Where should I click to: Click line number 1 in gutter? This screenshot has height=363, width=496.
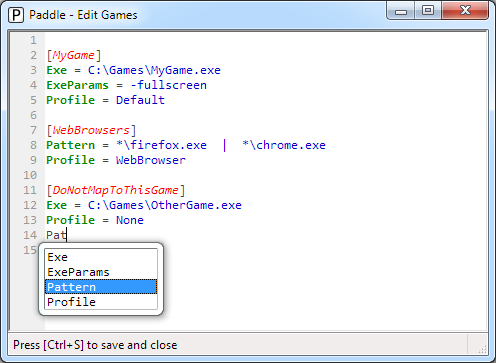(33, 40)
